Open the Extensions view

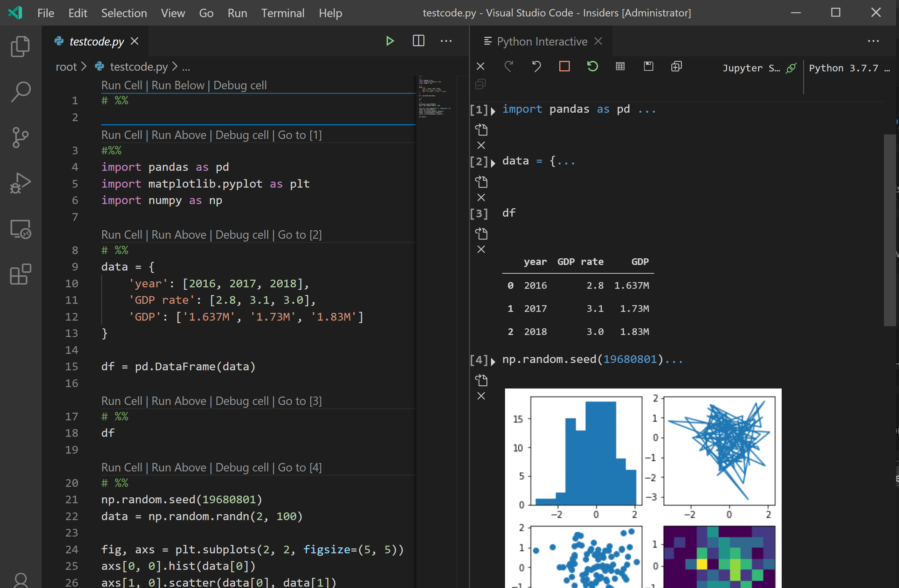20,274
